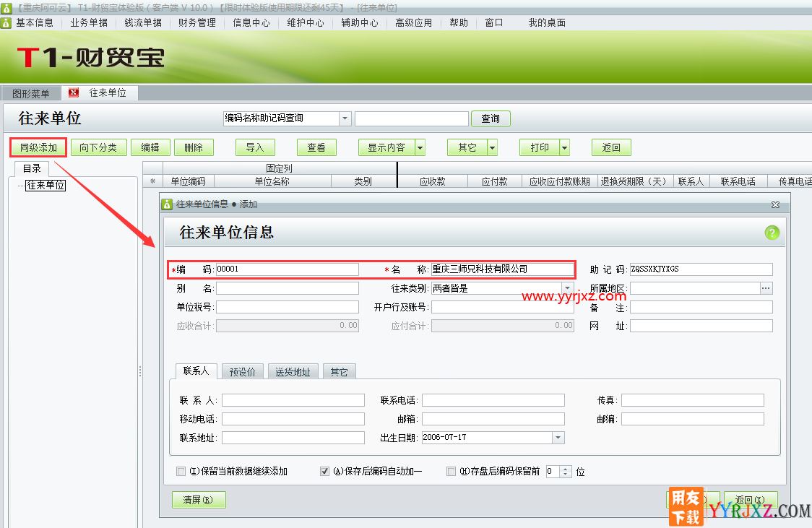Expand the 显示内容 dropdown arrow
Viewport: 812px width, 528px height.
click(x=420, y=147)
